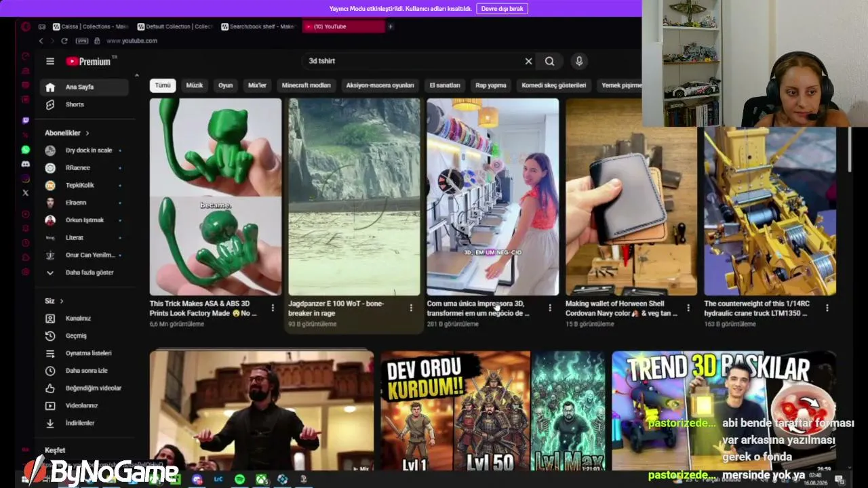
Task: Open the Jagdpanzer E 100 WoT title
Action: tap(336, 308)
